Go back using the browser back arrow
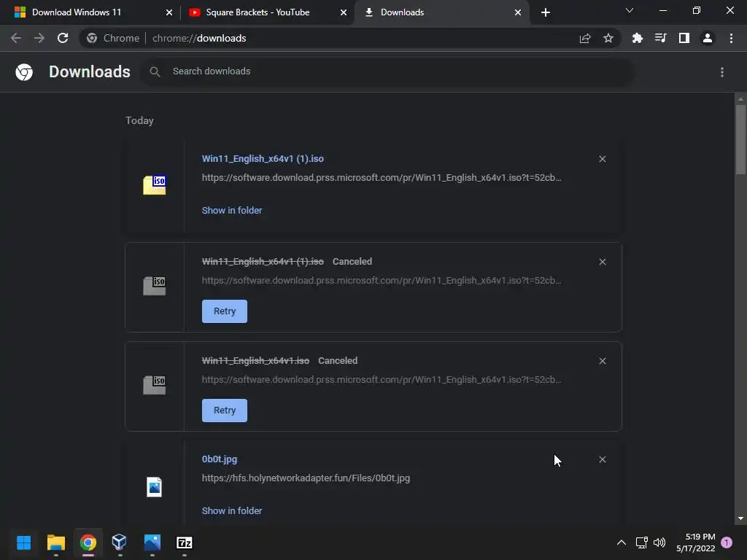 point(16,38)
